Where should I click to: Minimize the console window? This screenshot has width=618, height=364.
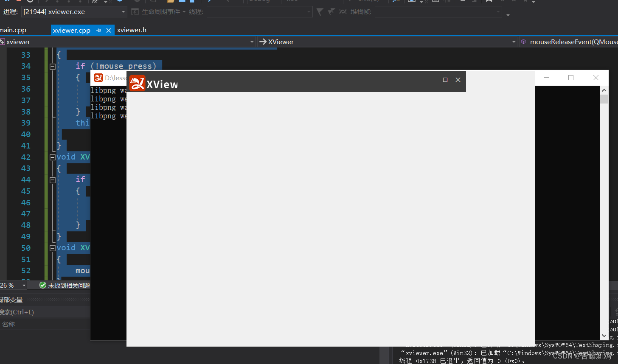[x=546, y=78]
